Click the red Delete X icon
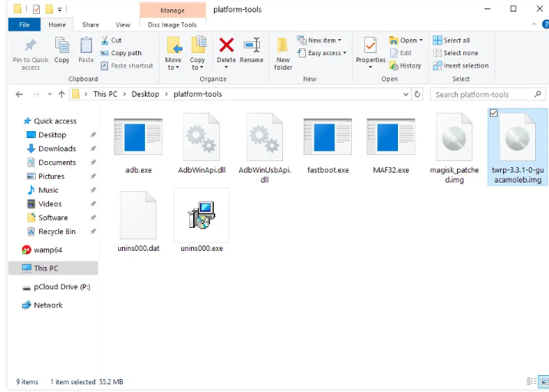The height and width of the screenshot is (392, 549). (226, 45)
